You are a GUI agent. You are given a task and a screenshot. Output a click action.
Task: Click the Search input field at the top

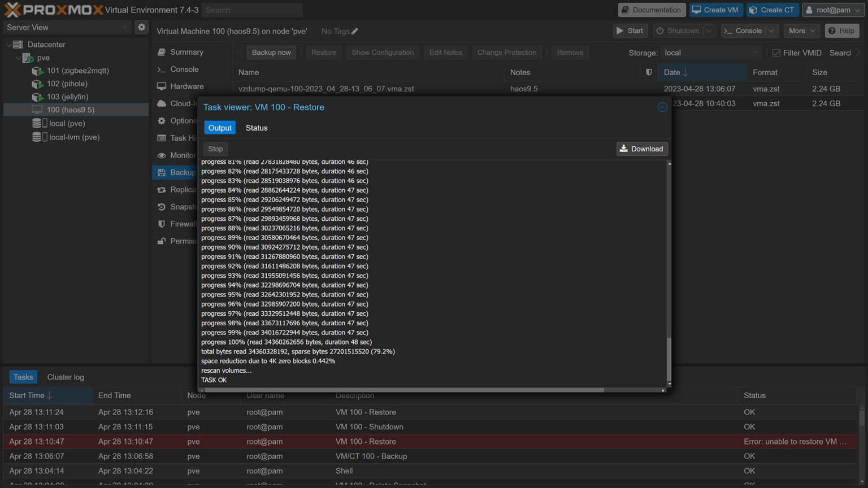(252, 10)
